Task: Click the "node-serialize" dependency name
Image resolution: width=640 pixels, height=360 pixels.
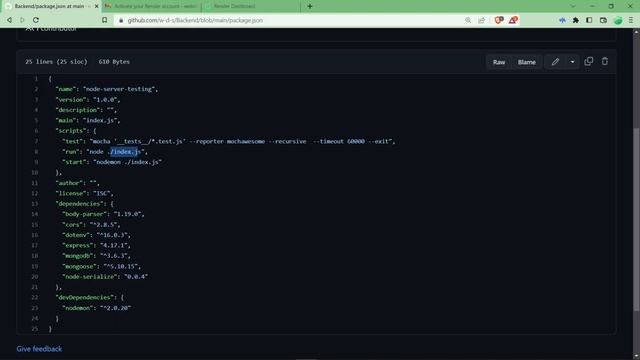Action: point(90,277)
